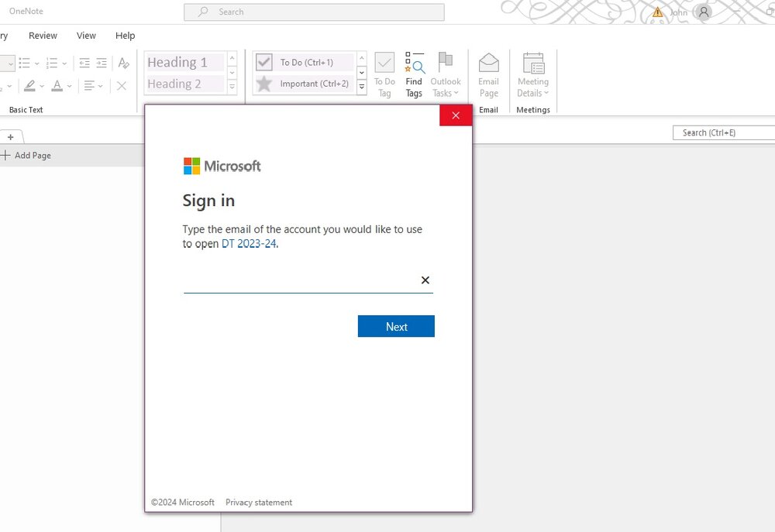
Task: Click Add Page in the page list
Action: point(26,155)
